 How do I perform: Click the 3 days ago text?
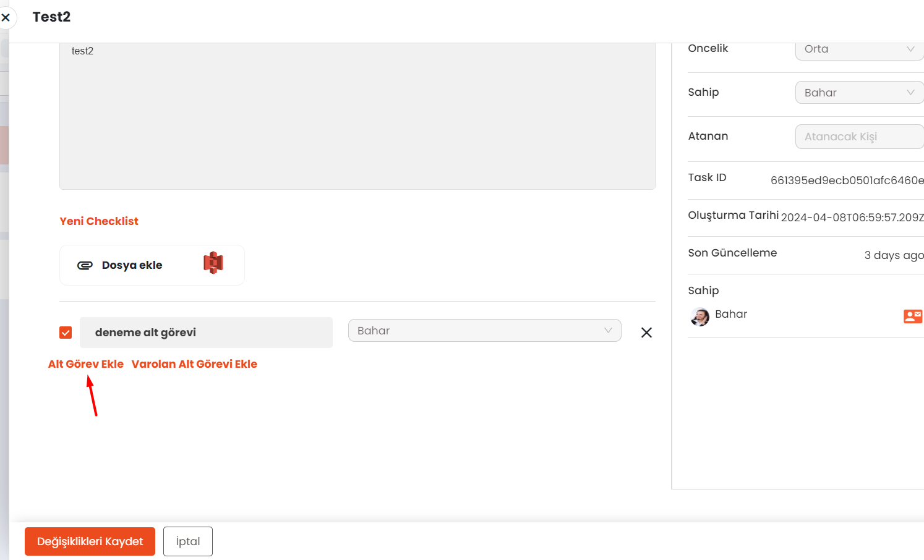[x=894, y=255]
